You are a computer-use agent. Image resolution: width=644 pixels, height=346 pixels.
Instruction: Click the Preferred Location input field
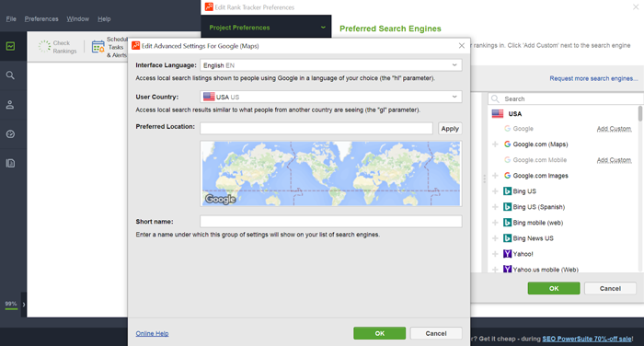(x=316, y=128)
